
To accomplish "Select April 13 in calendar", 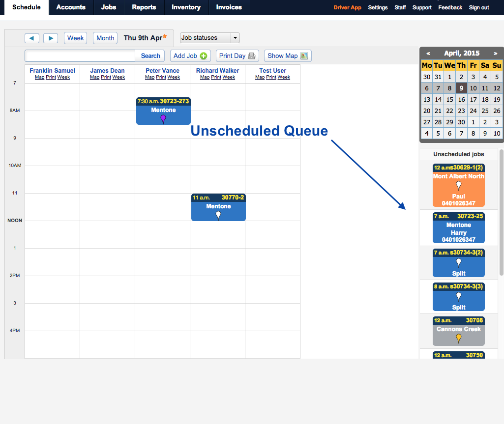I will coord(426,100).
